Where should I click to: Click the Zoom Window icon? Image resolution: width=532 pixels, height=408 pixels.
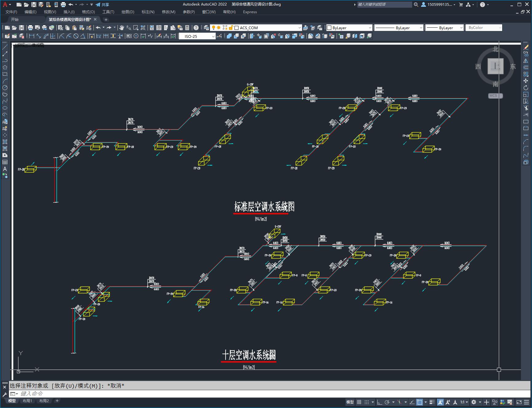[136, 28]
